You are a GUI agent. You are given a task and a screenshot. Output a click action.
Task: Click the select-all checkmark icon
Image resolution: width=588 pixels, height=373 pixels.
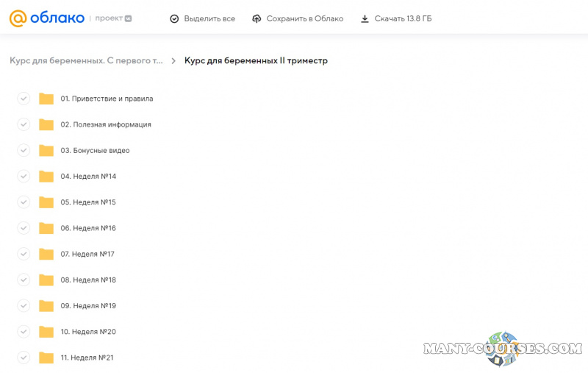[174, 18]
